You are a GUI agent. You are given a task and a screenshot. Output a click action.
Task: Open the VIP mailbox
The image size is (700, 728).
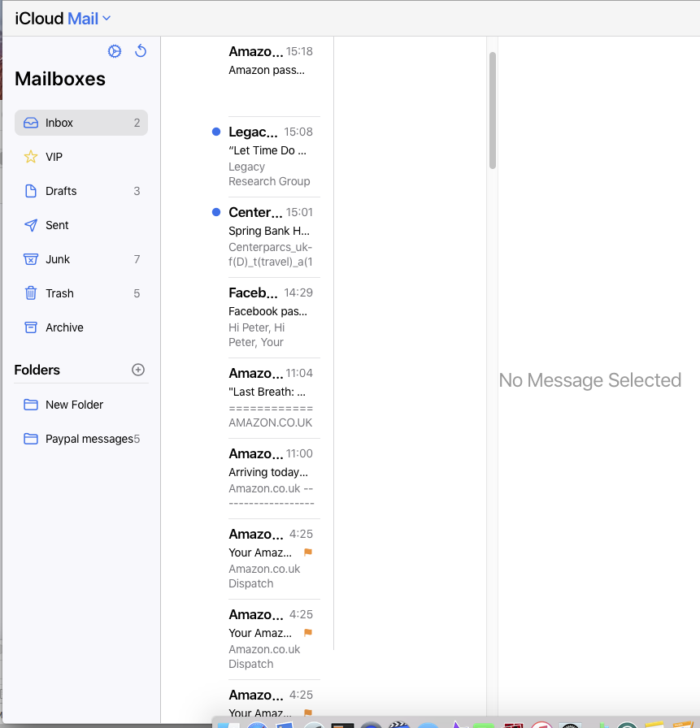click(x=81, y=157)
